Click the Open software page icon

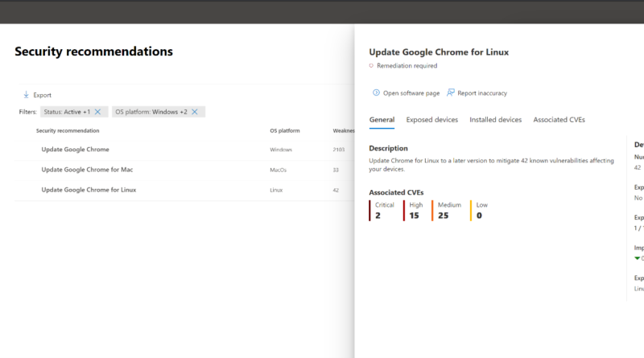pos(376,93)
